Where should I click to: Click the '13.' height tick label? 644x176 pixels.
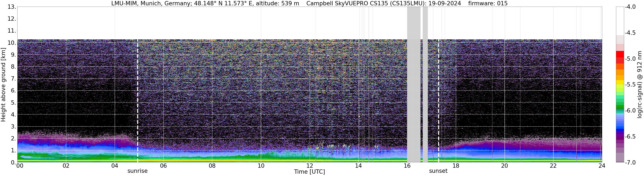(x=12, y=7)
